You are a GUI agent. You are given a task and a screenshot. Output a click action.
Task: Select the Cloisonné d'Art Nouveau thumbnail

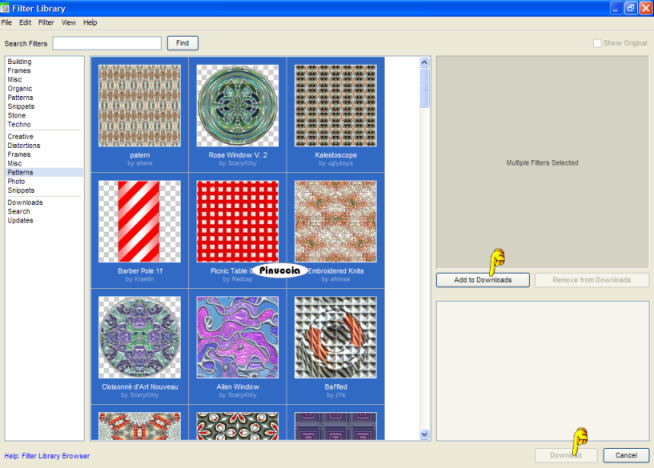click(x=139, y=337)
